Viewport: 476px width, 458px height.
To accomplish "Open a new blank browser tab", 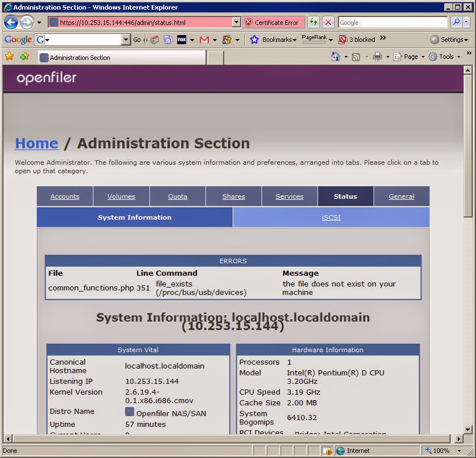I will click(215, 58).
